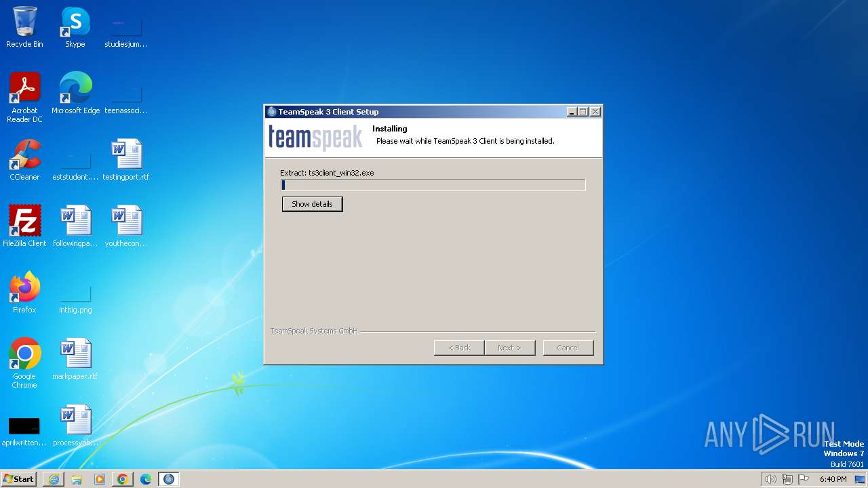Open the Recycle Bin desktop icon
This screenshot has height=488, width=868.
[24, 27]
